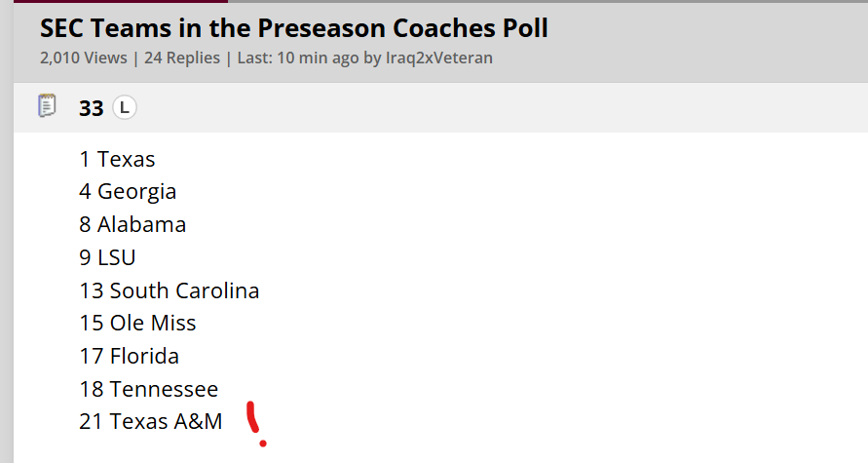Open the SEC Teams in the Preseason Coaches Poll title
Viewport: 868px width, 463px height.
tap(294, 27)
